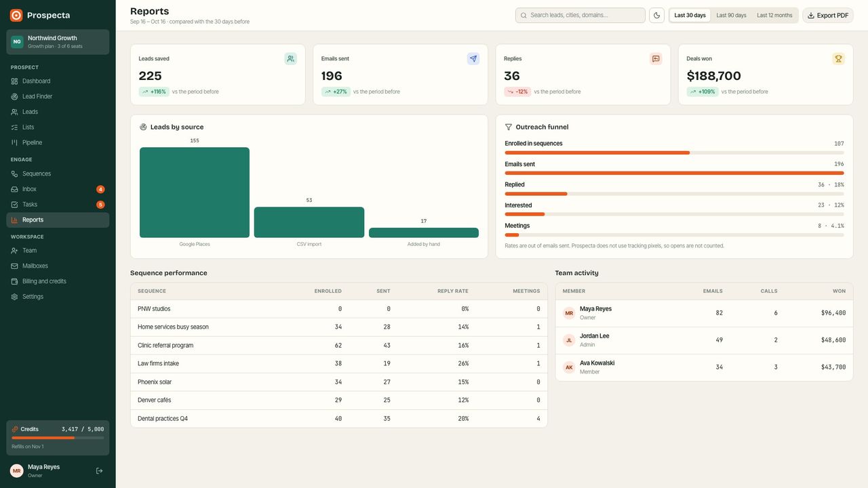Click the sign-out icon beside Maya Reyes

tap(100, 470)
